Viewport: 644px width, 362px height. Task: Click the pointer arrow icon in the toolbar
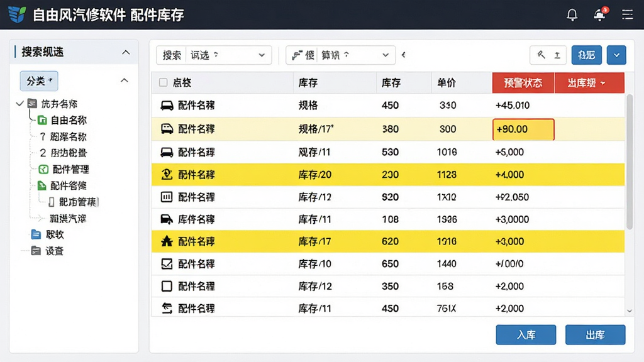click(x=541, y=55)
